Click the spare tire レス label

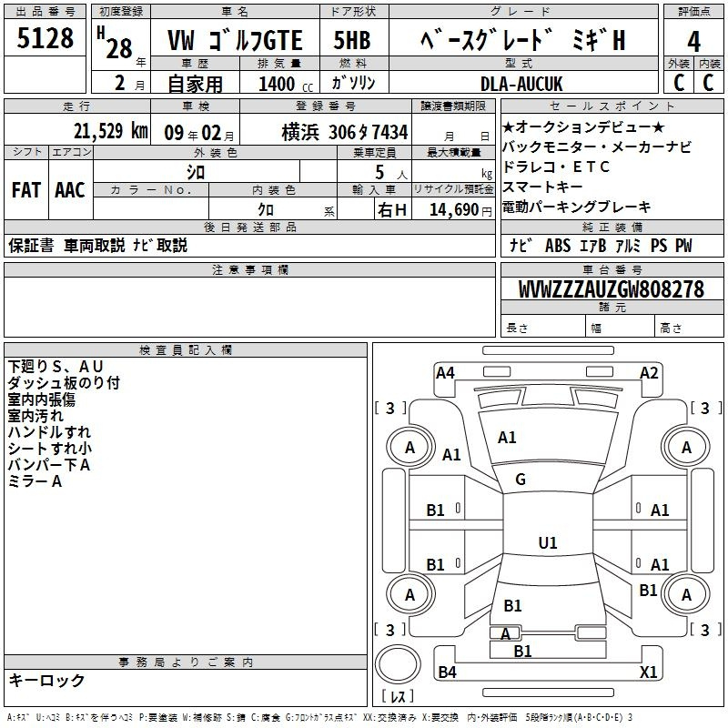[x=398, y=696]
